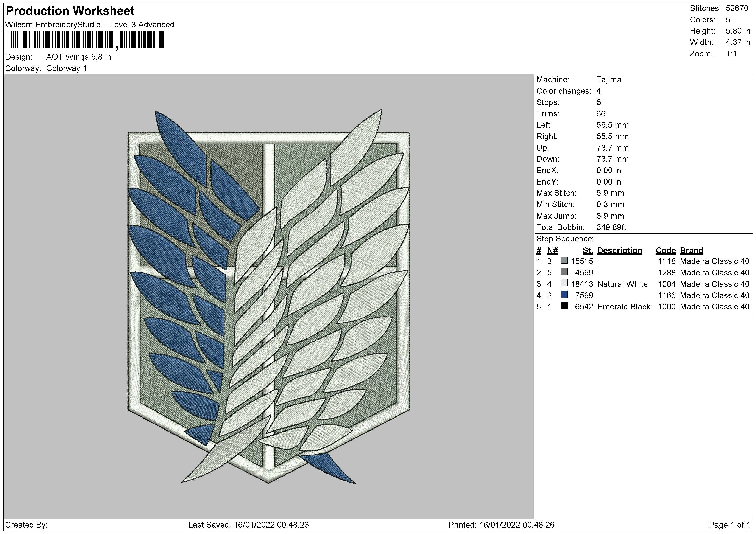
Task: Click the "Brand" column header
Action: coord(691,251)
